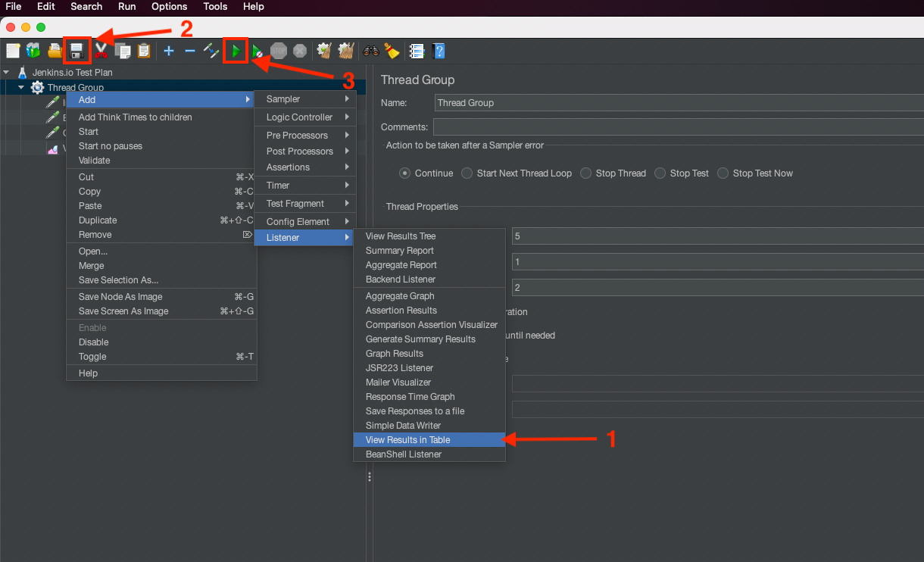Collapse the Thread Group tree node
924x562 pixels.
pos(21,88)
